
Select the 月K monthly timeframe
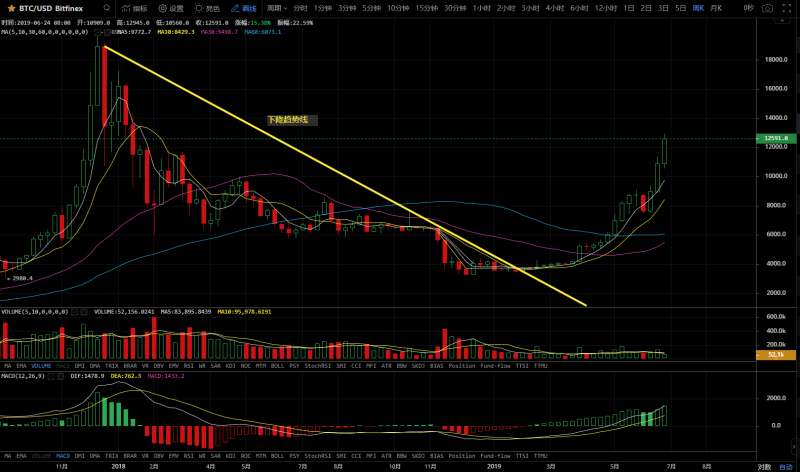pyautogui.click(x=716, y=8)
